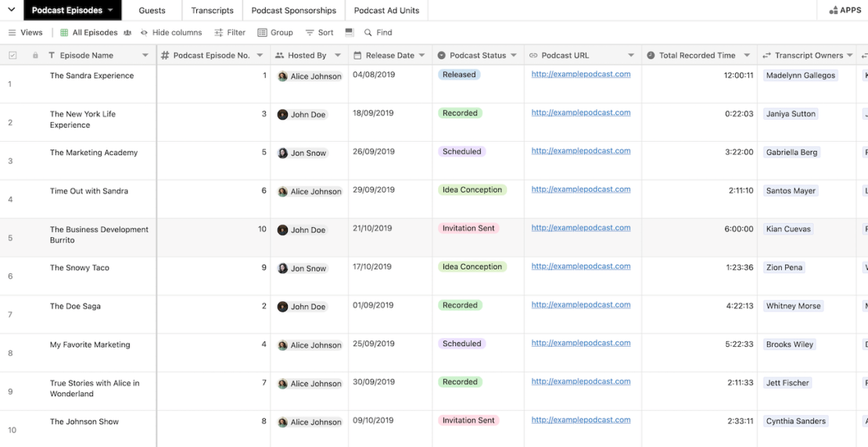Open the Filter options
Viewport: 868px width, 447px height.
click(230, 33)
